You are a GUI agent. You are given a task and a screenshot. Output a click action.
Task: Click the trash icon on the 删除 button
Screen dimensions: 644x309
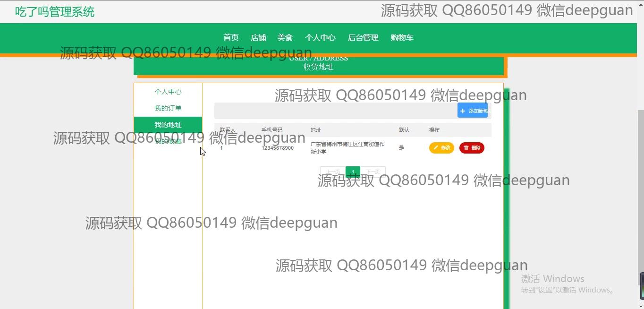point(466,148)
